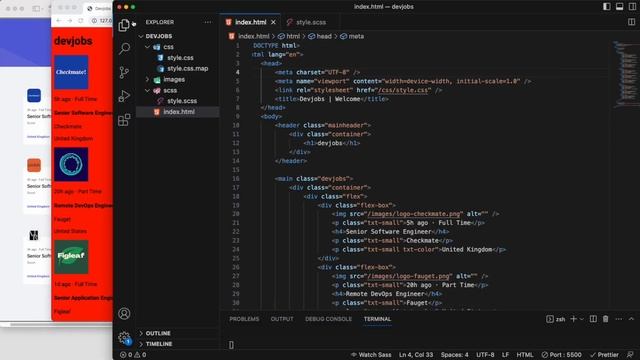Click Port : 5500 live server status
Image resolution: width=640 pixels, height=360 pixels.
point(561,355)
